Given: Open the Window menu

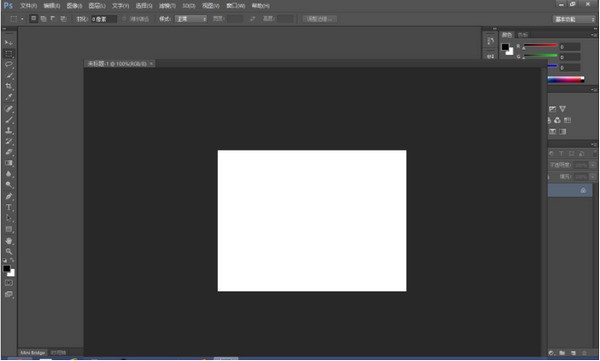Looking at the screenshot, I should (235, 6).
